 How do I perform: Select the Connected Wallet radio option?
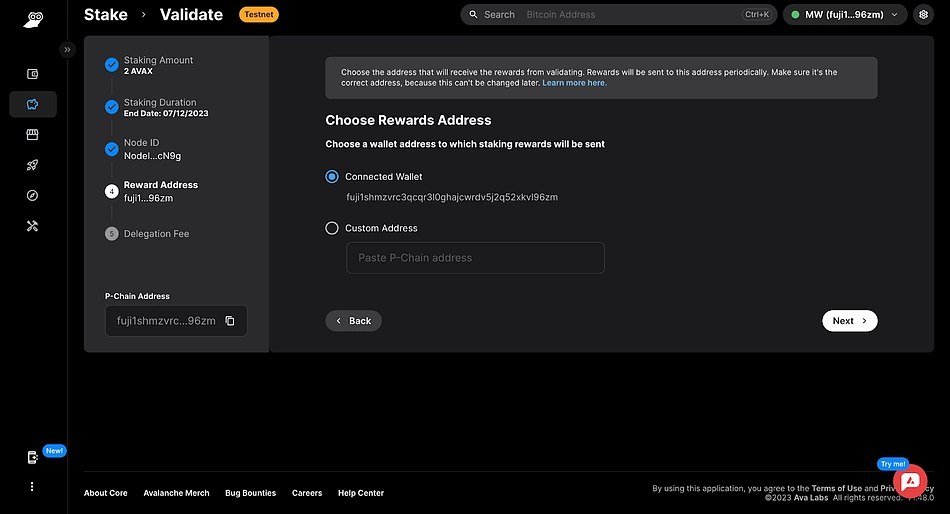332,177
